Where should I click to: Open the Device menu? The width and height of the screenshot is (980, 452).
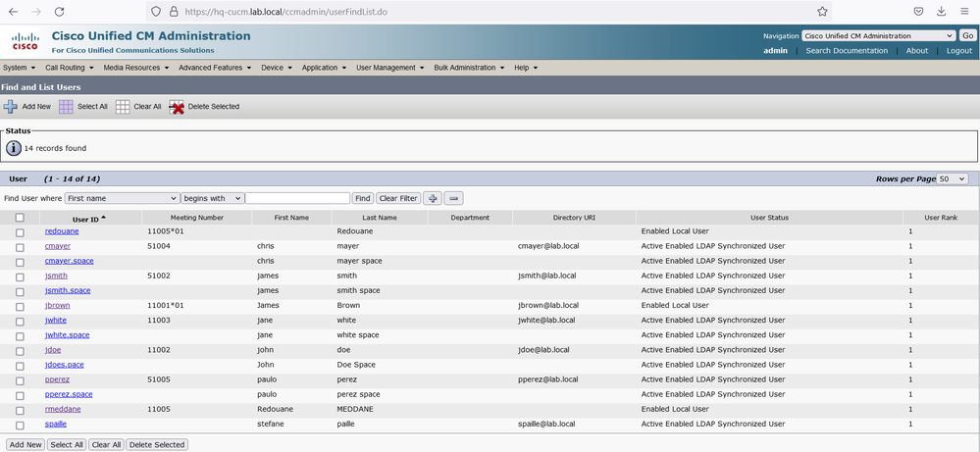click(277, 68)
